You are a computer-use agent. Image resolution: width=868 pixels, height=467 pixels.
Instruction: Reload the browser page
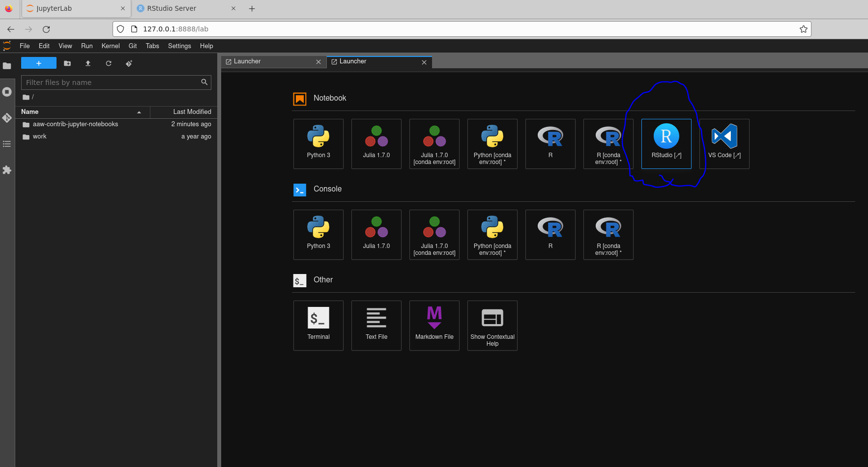(46, 29)
